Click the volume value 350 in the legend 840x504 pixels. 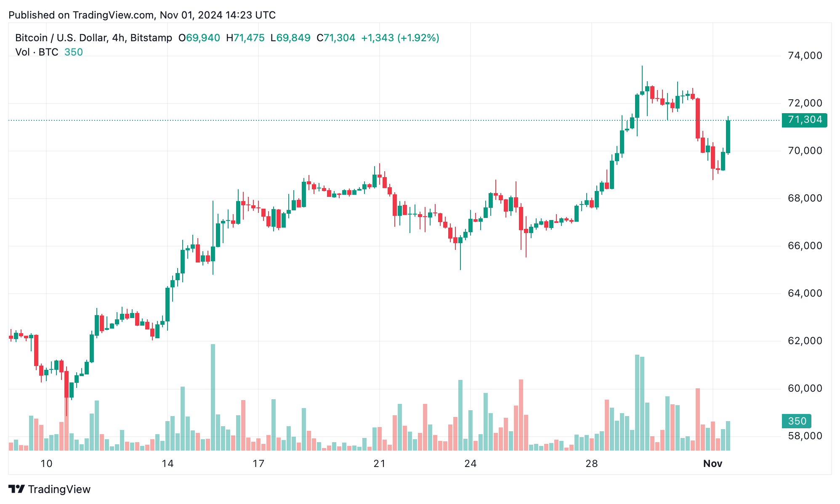point(74,52)
